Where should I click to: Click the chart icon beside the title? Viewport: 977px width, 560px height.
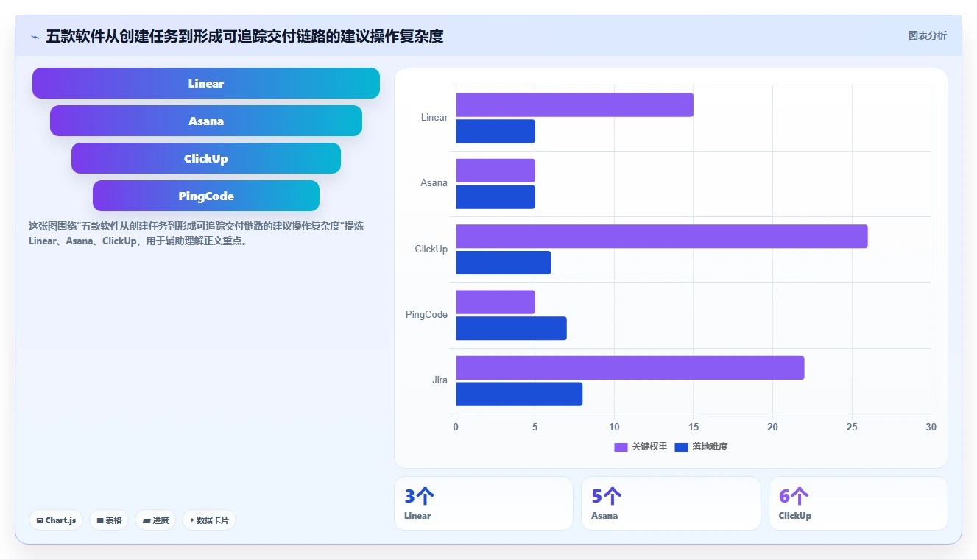(35, 37)
